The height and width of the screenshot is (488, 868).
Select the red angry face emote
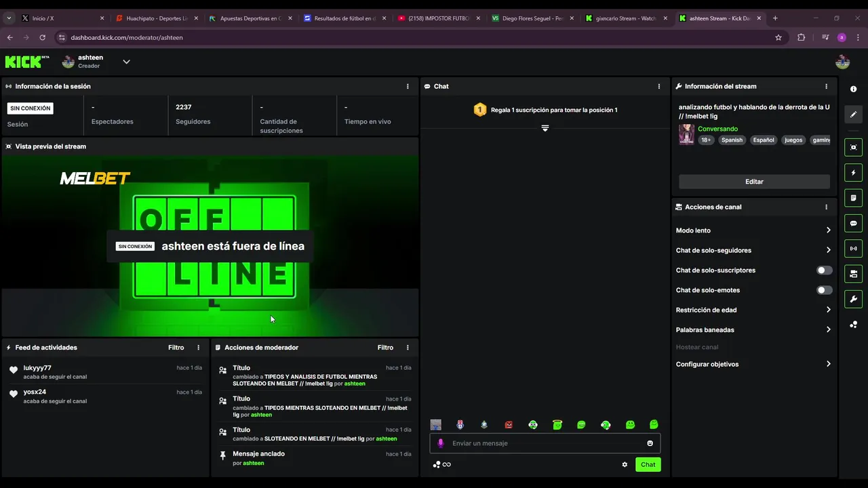pos(509,425)
